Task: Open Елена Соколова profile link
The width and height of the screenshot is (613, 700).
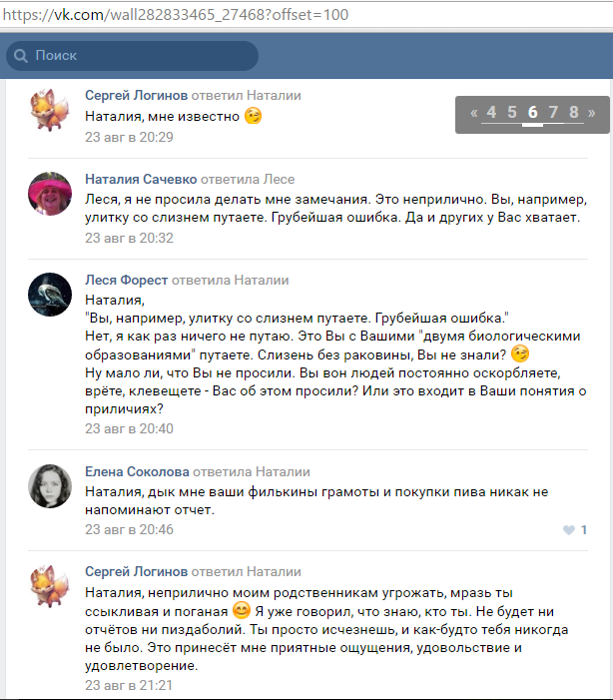Action: click(x=137, y=471)
